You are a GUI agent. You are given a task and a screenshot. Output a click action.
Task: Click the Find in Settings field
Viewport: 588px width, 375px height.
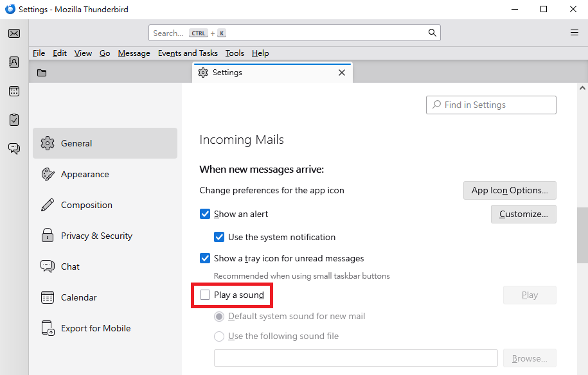(492, 105)
